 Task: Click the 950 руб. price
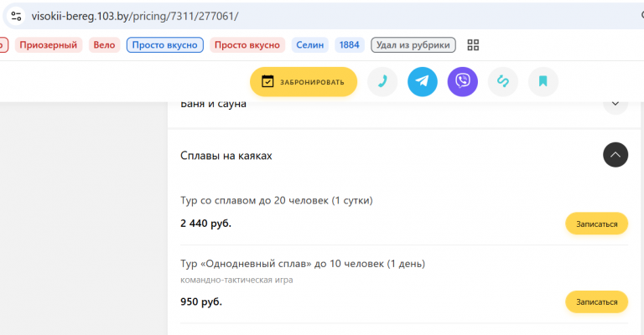click(201, 301)
